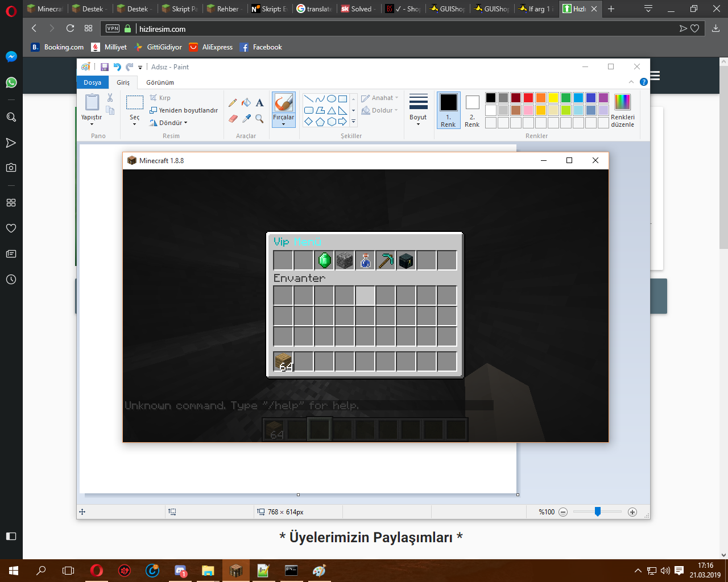
Task: Click the Paint zoom slider handle
Action: click(598, 512)
